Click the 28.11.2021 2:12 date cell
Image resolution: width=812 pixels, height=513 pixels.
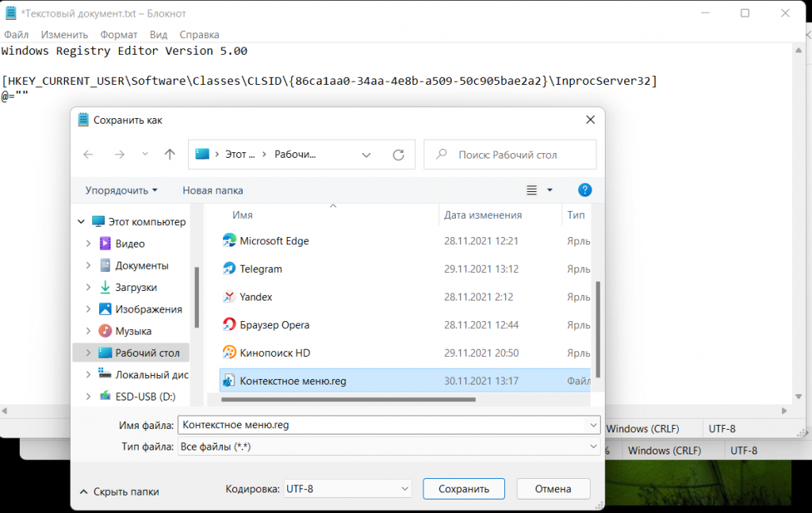pyautogui.click(x=478, y=297)
